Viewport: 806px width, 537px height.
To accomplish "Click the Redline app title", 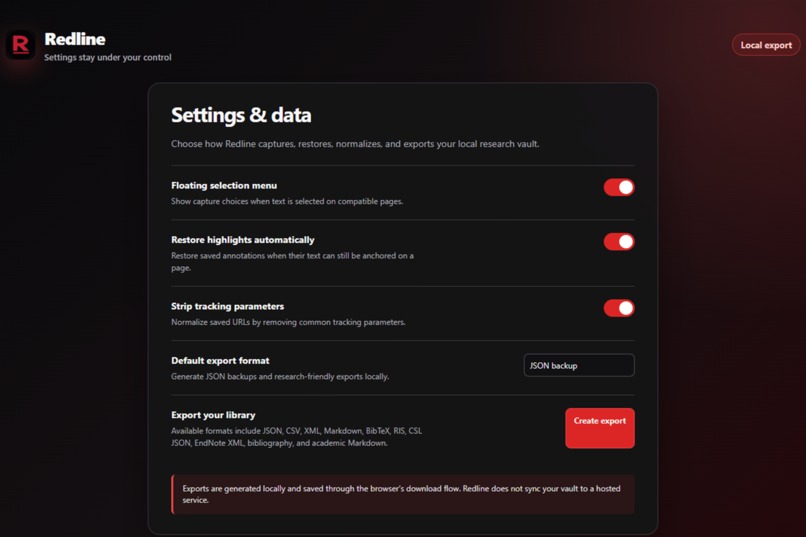I will (75, 39).
